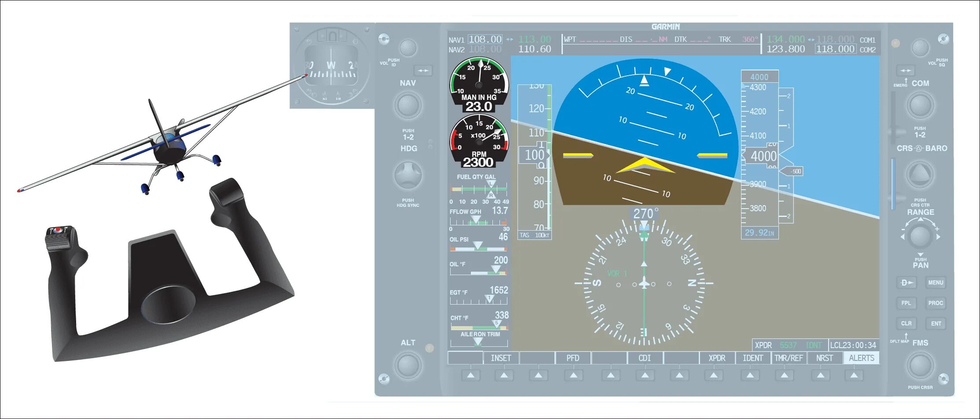
Task: Click the CRS/BARO knob
Action: click(x=920, y=175)
